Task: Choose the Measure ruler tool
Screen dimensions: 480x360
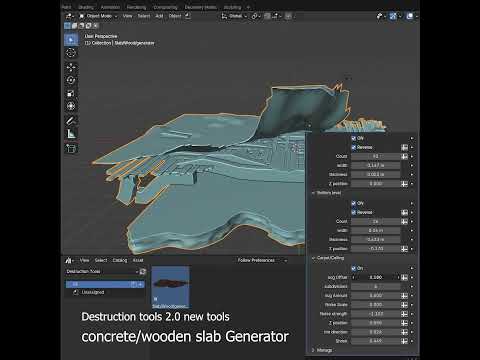Action: 71,134
